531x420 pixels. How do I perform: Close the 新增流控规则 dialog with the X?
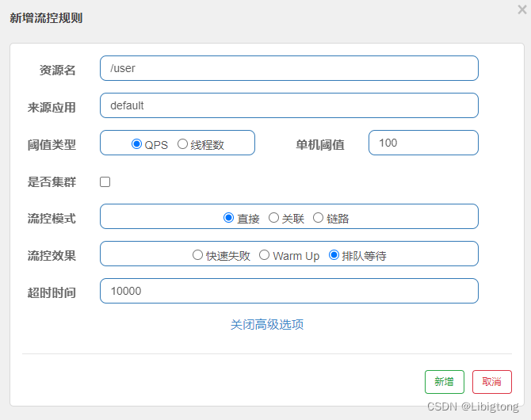point(521,10)
